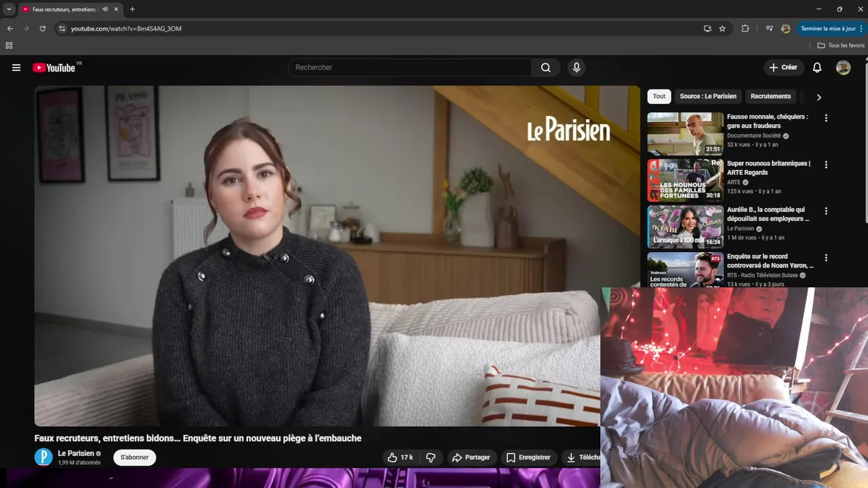This screenshot has height=488, width=868.
Task: Click Aurélie B., la comptable title
Action: (x=768, y=214)
